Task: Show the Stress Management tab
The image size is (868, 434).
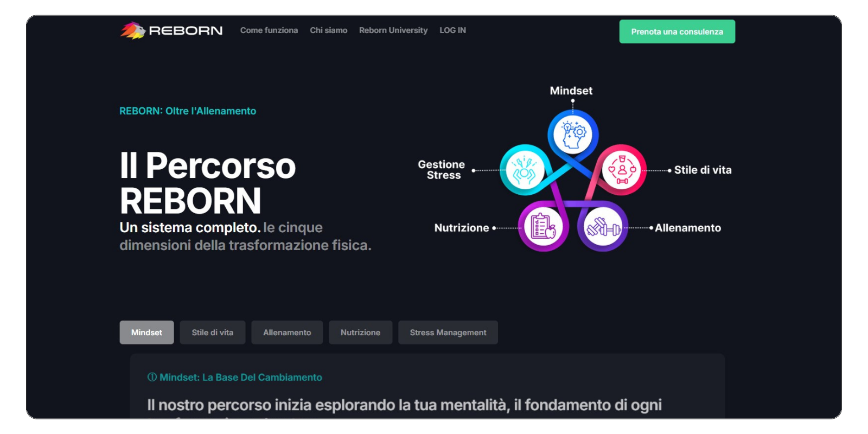Action: click(448, 333)
